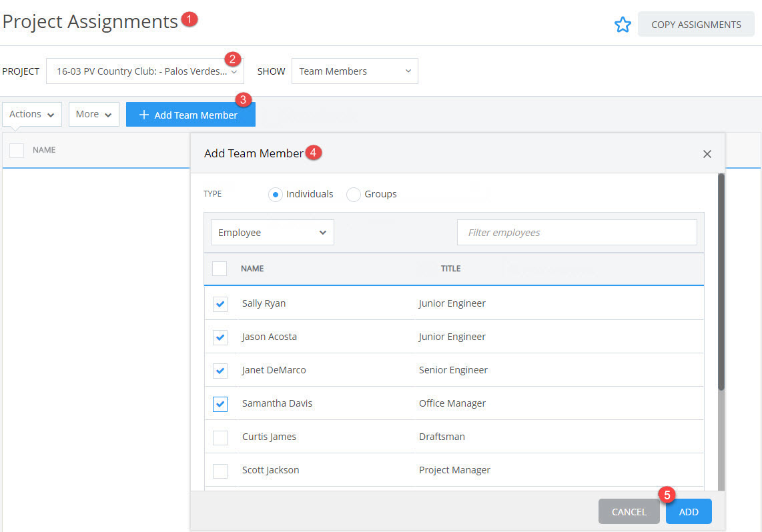The image size is (762, 532).
Task: Open the Employee filter dropdown
Action: point(272,232)
